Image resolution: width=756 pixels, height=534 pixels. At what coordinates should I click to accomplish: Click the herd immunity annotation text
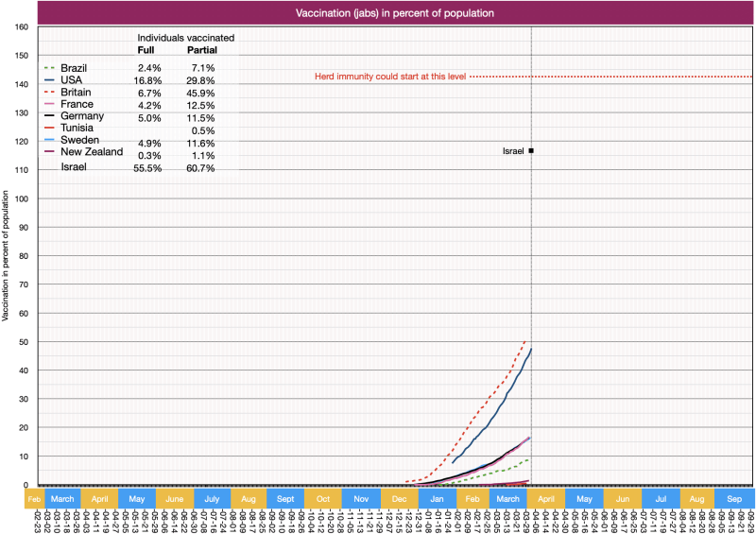click(390, 77)
